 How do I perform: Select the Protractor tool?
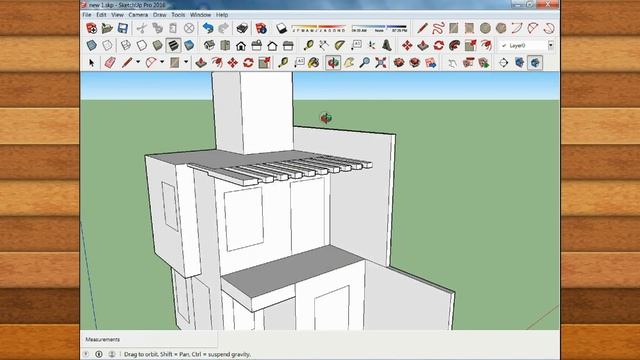[x=340, y=45]
